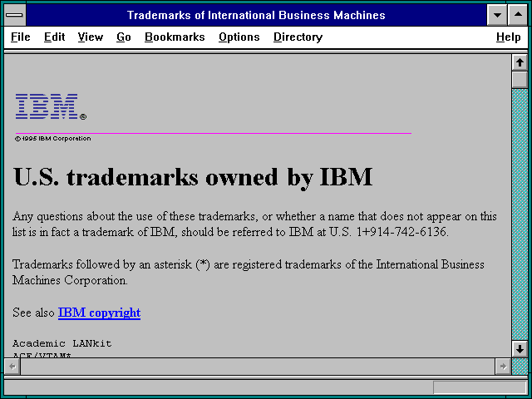Open the Edit menu
Screen dimensions: 532x399
click(x=54, y=37)
